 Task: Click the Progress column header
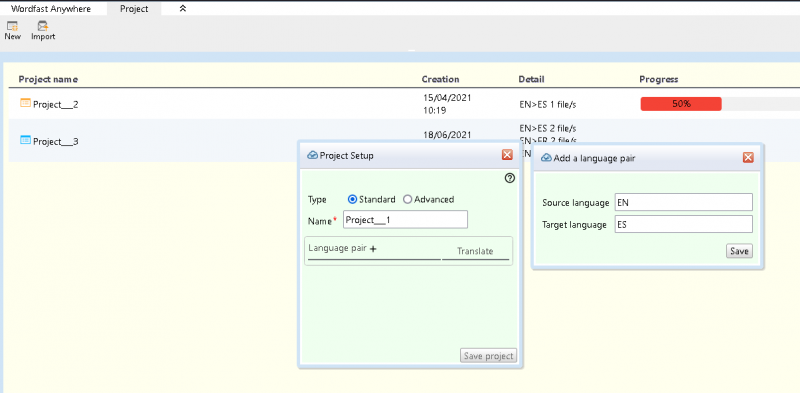tap(659, 79)
